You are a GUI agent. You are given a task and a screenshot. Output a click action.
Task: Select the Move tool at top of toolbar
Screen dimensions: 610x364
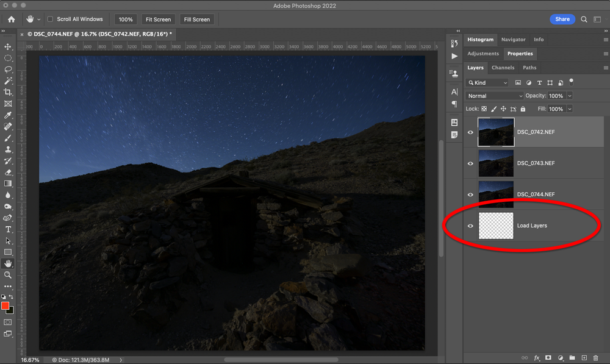pyautogui.click(x=8, y=46)
